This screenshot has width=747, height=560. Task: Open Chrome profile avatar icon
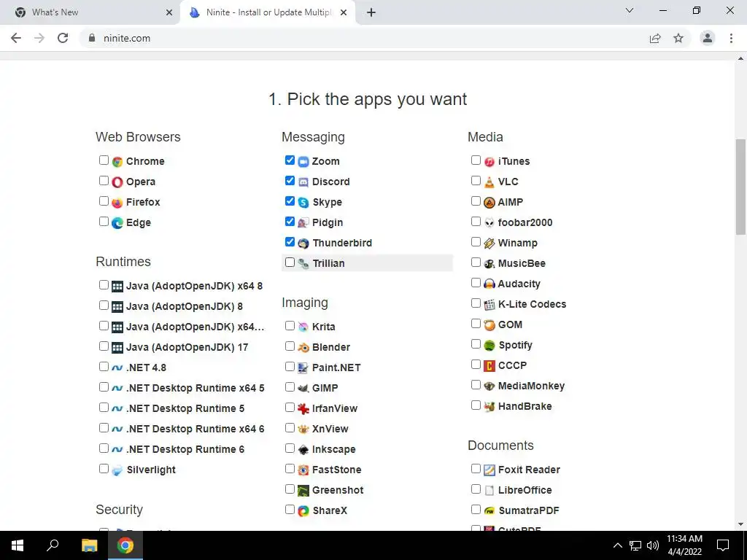(x=708, y=38)
